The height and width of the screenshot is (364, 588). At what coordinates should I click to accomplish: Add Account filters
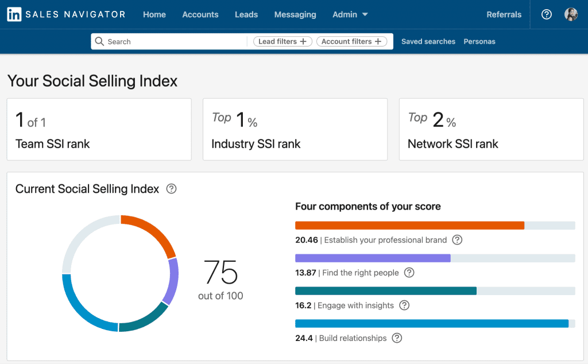(352, 41)
